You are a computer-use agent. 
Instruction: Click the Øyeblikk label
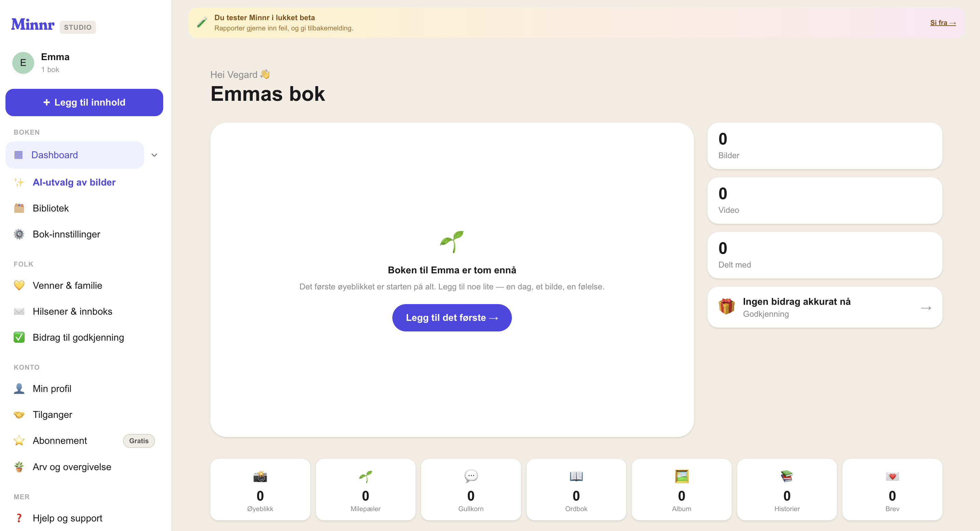tap(260, 509)
